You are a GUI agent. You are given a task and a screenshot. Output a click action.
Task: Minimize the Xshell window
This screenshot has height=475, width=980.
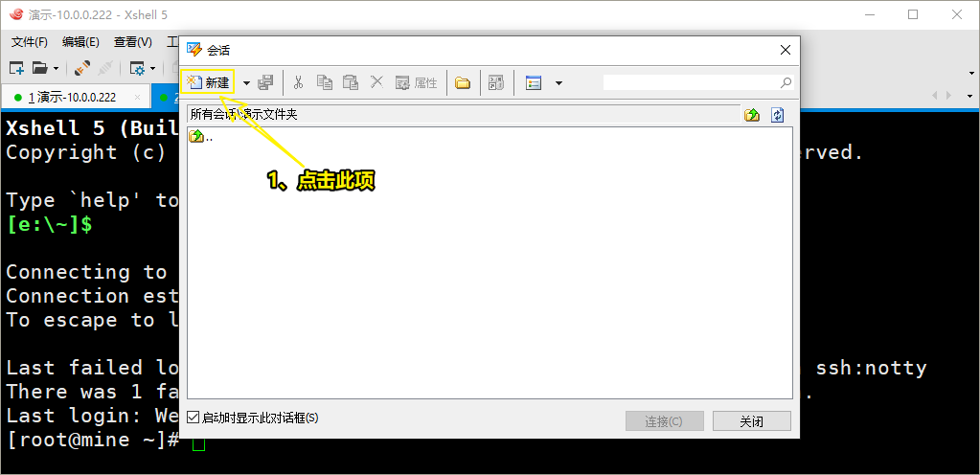870,15
